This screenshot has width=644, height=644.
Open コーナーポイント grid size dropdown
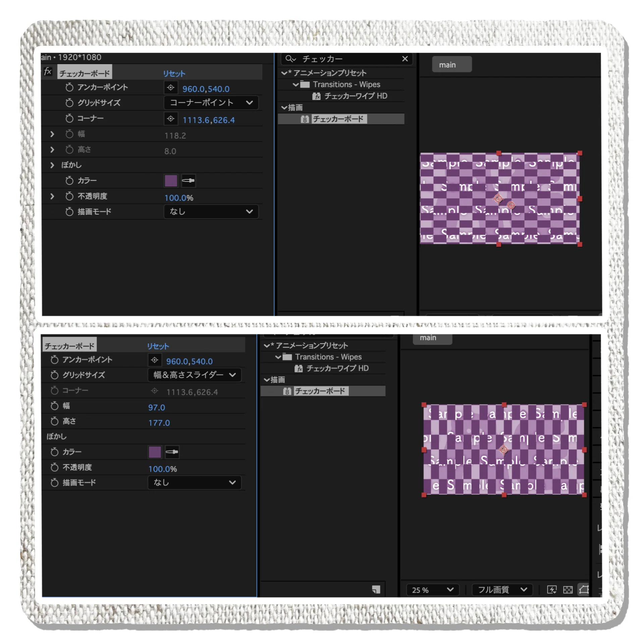click(x=211, y=103)
